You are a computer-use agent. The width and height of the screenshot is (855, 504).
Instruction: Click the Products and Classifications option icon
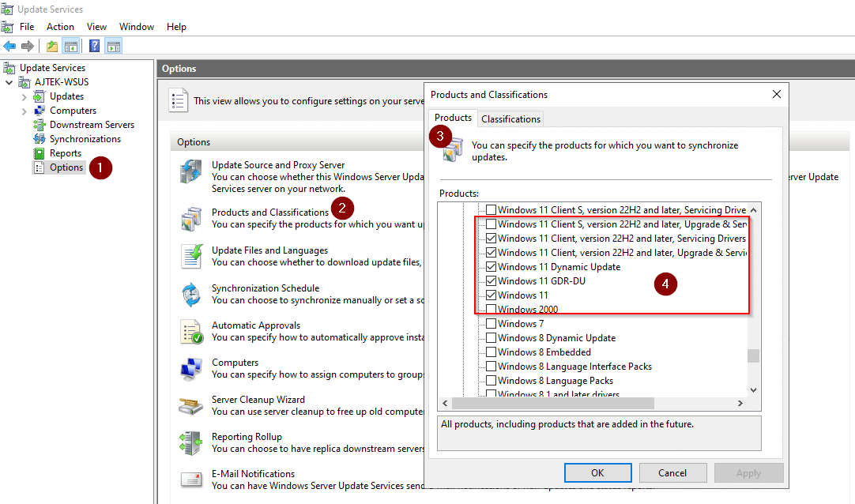pyautogui.click(x=191, y=219)
